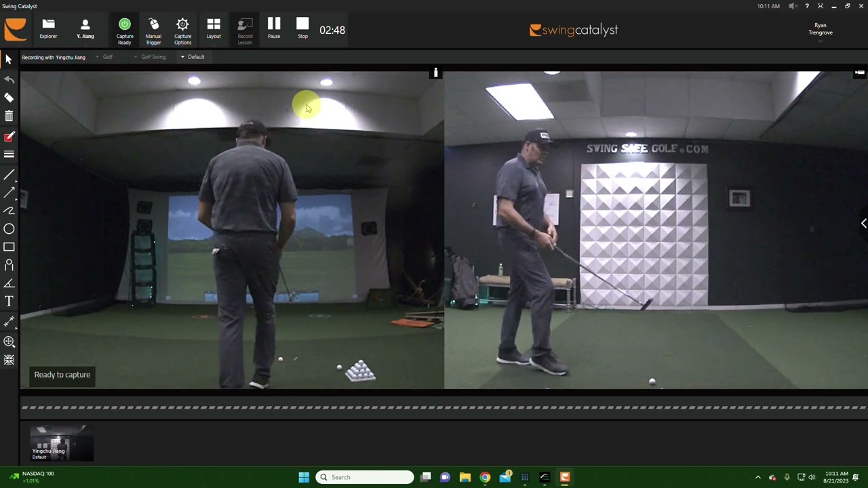
Task: Select the pointer arrow tool
Action: 9,60
